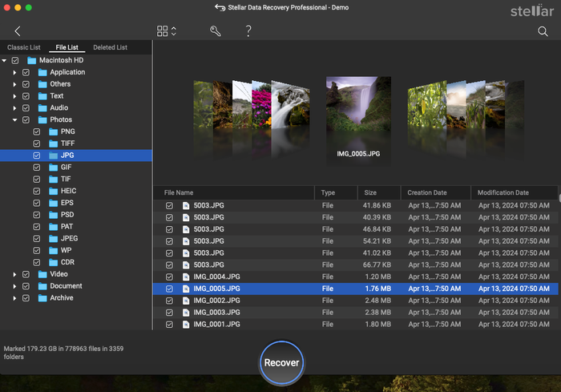Click the Photos folder icon
This screenshot has width=561, height=392.
click(x=42, y=119)
